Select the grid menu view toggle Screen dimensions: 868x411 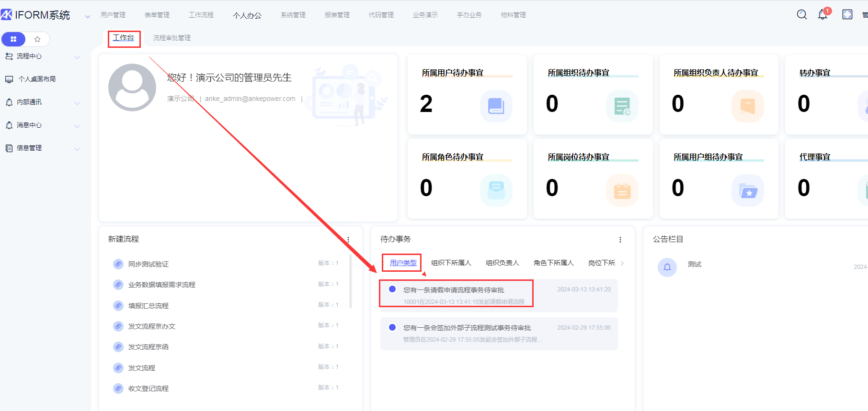click(x=13, y=39)
